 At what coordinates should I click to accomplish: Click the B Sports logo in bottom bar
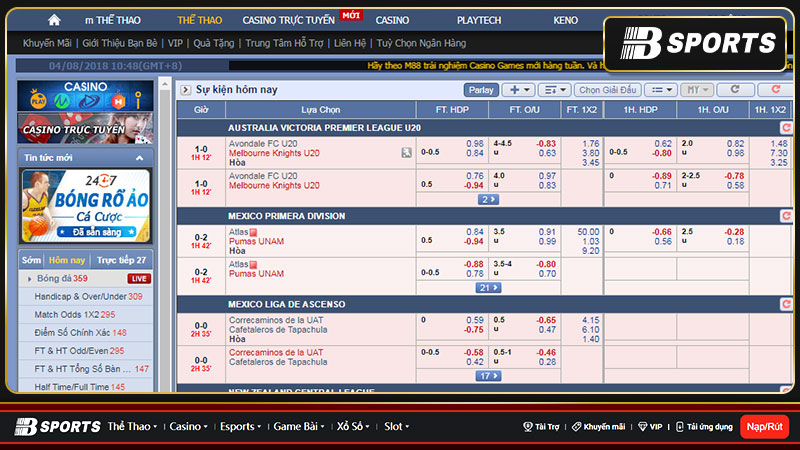(x=57, y=427)
